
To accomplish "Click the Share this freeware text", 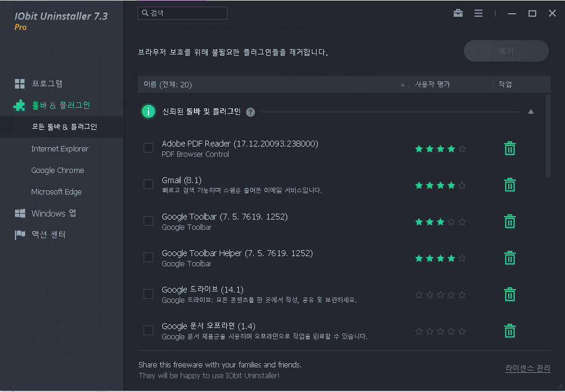I will (x=220, y=365).
